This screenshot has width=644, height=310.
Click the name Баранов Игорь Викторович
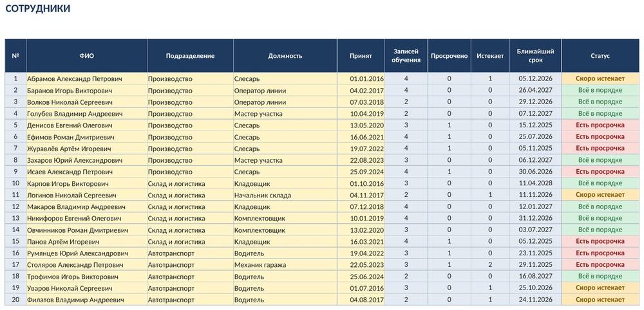(x=70, y=90)
